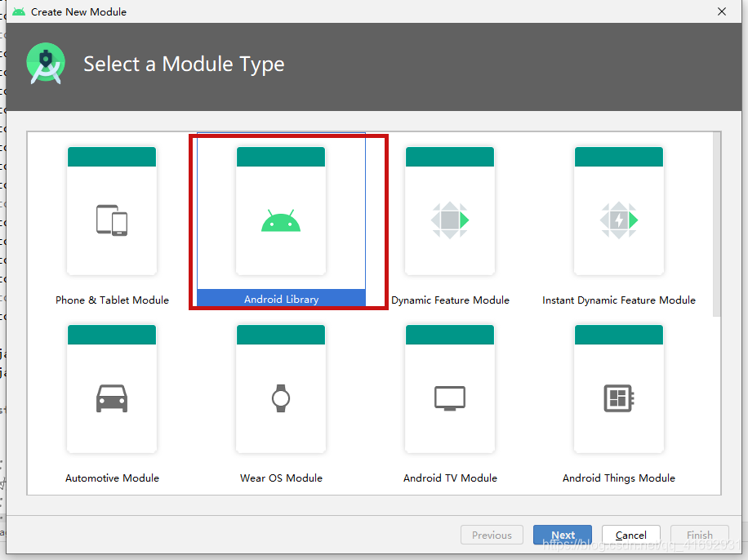748x560 pixels.
Task: Click the module list vertical scrollbar
Action: pyautogui.click(x=717, y=224)
